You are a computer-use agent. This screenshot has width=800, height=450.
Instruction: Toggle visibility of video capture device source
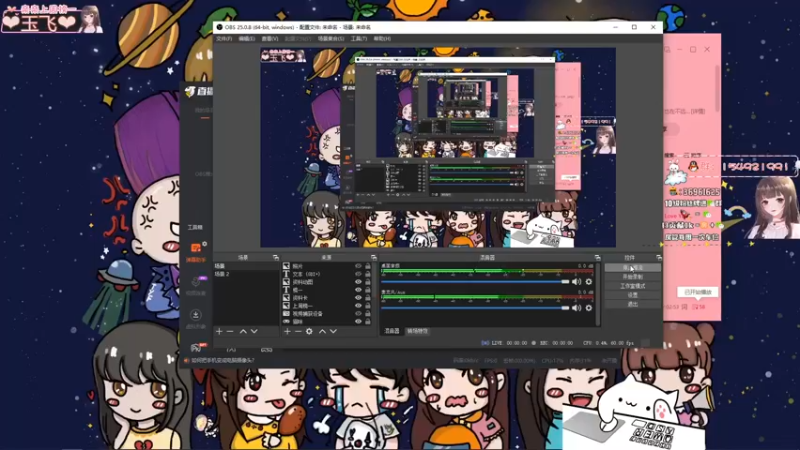(358, 314)
